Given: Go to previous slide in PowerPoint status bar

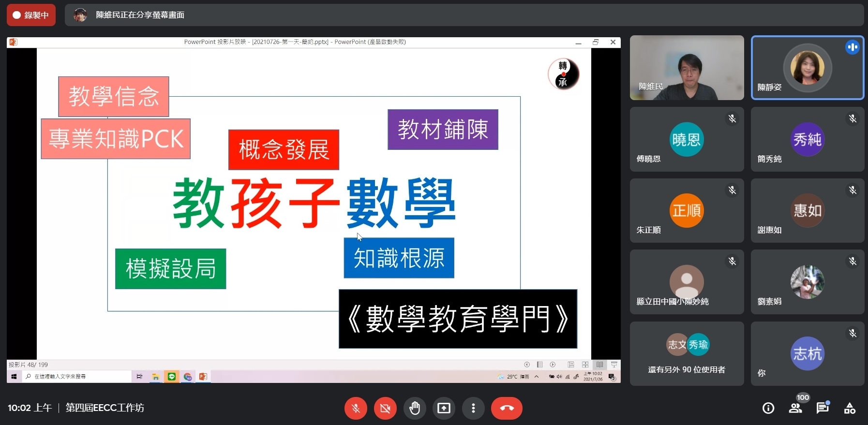Looking at the screenshot, I should (x=527, y=365).
